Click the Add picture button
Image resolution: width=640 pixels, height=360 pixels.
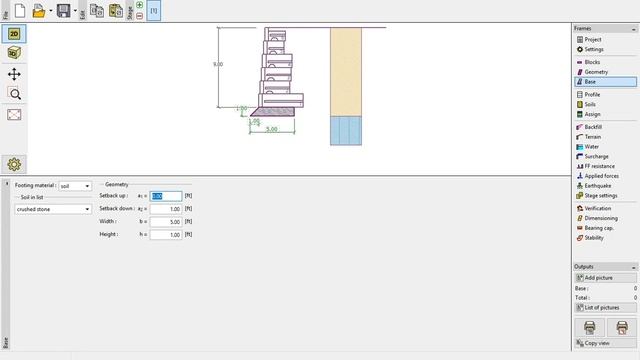pos(605,278)
